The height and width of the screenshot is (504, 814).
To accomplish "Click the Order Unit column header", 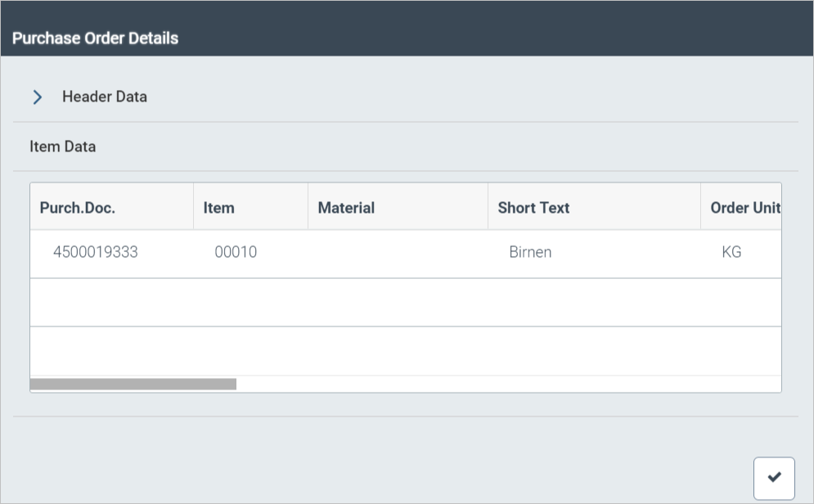I will 744,208.
